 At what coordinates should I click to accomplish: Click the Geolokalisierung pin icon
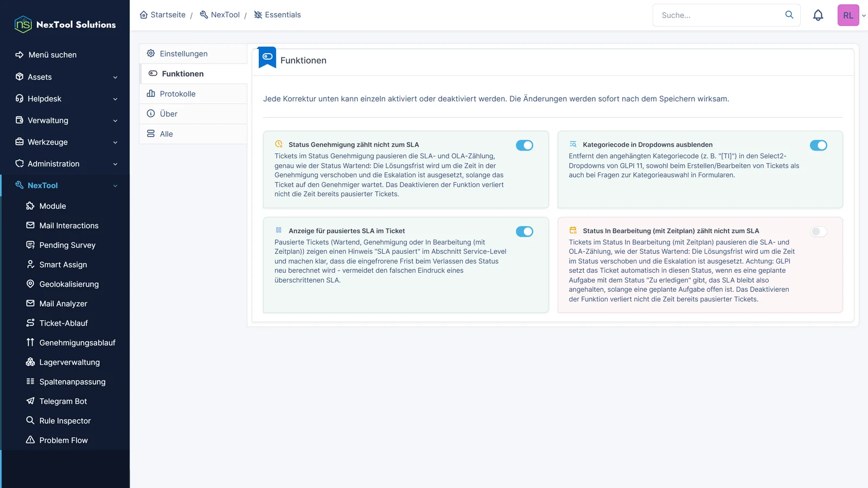(30, 284)
